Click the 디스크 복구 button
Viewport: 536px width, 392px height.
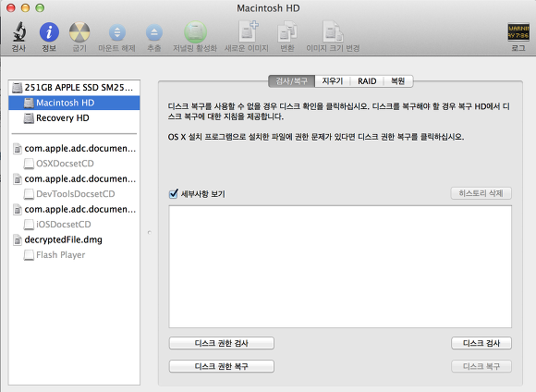pyautogui.click(x=481, y=366)
